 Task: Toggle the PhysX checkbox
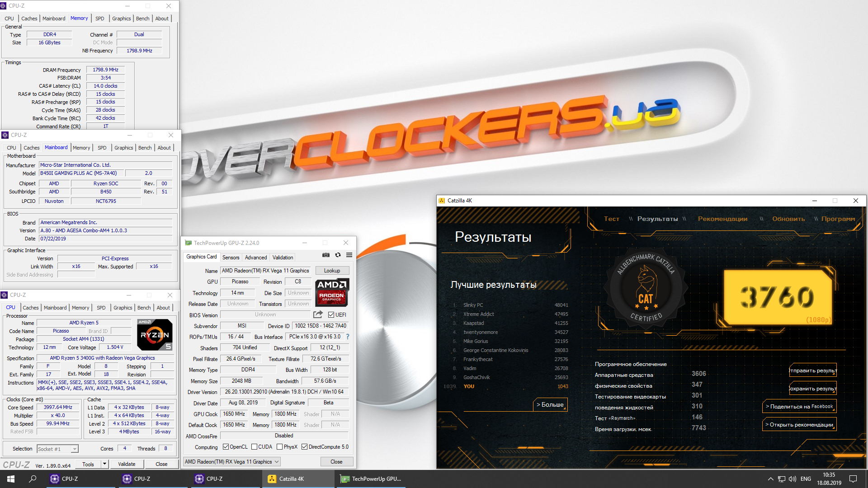click(x=279, y=447)
